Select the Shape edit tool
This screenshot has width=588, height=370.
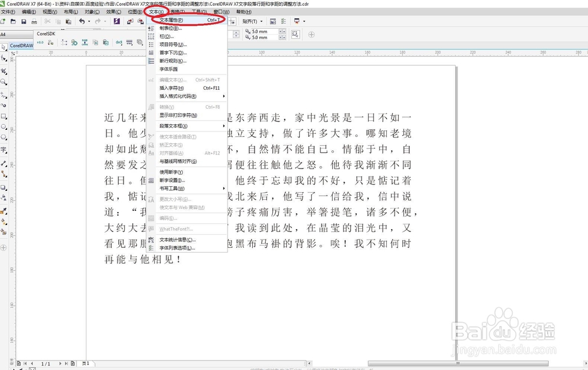(4, 58)
